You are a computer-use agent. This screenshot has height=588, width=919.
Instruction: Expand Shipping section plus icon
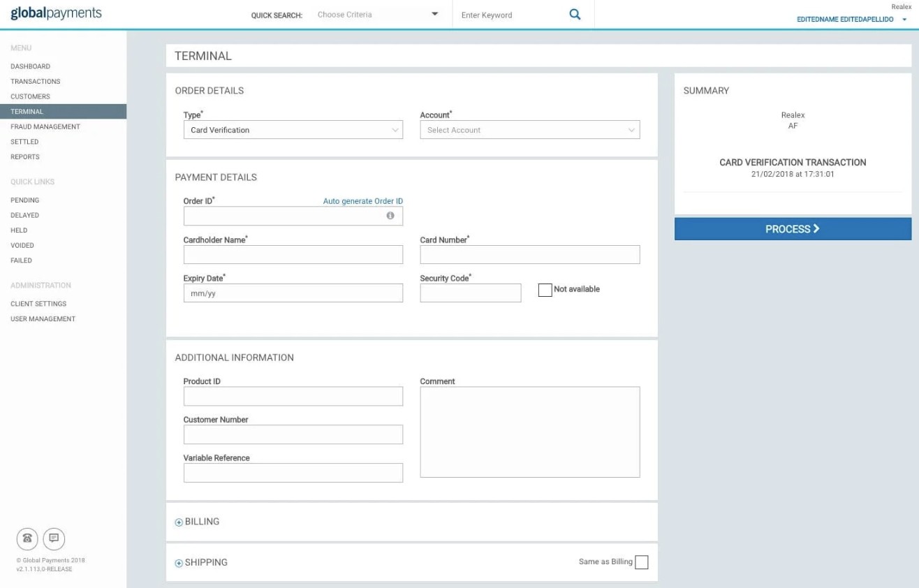[179, 563]
